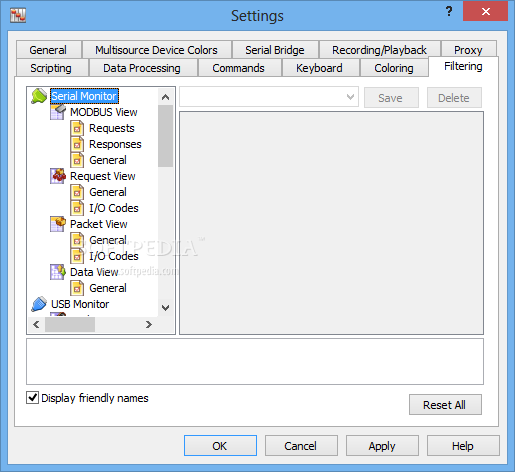515x472 pixels.
Task: Click the tree horizontal scrollbar thumb
Action: point(70,324)
